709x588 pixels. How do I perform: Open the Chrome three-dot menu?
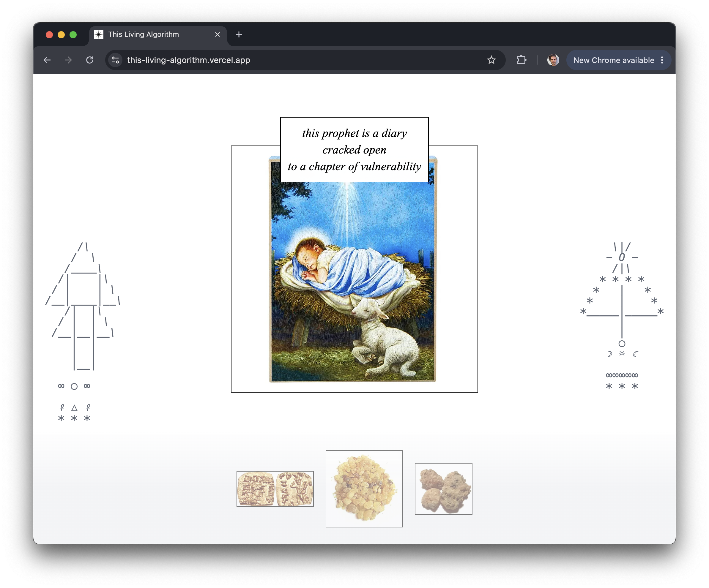point(662,60)
